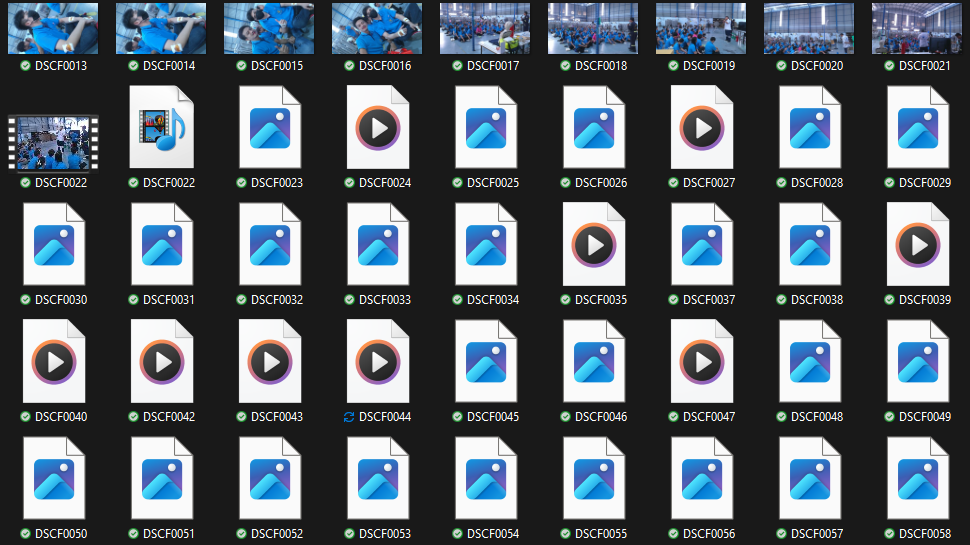Click the DSCF0032 file name
This screenshot has width=970, height=545.
[x=277, y=299]
